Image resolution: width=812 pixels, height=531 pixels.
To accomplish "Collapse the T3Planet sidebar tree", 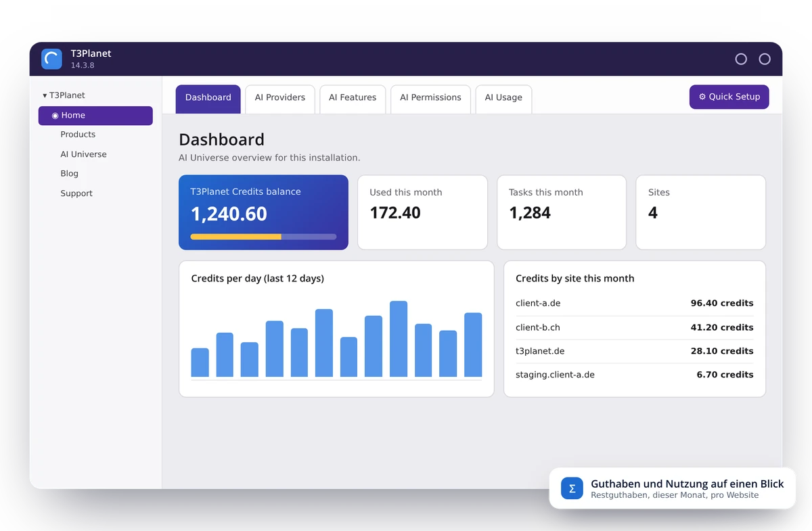I will (45, 95).
